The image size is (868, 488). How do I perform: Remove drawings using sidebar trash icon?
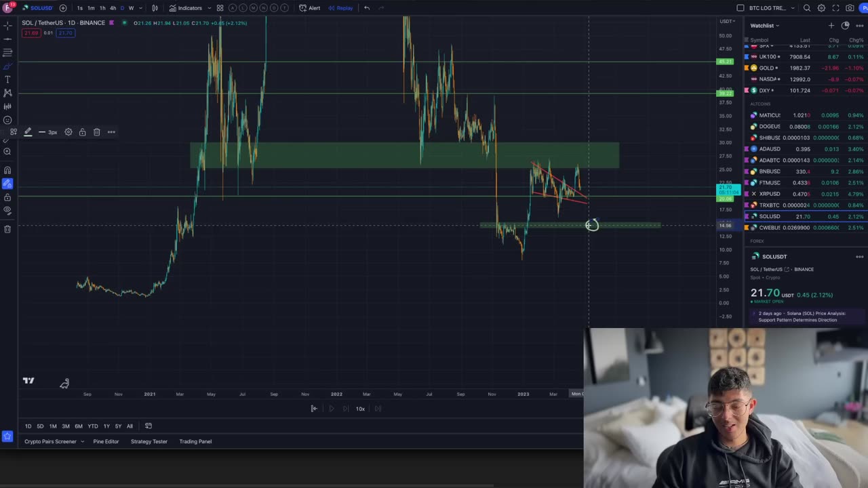coord(7,229)
